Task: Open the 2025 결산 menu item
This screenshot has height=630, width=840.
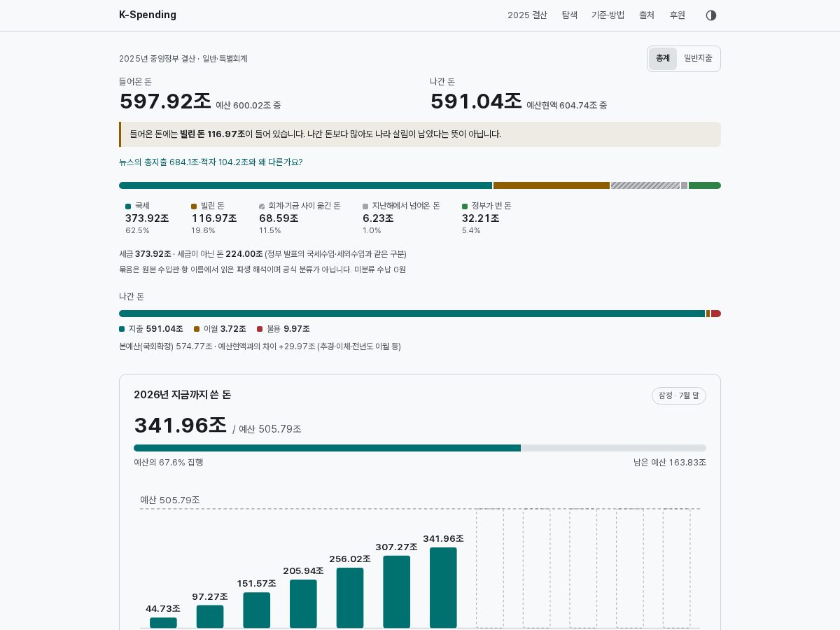Action: (x=527, y=15)
